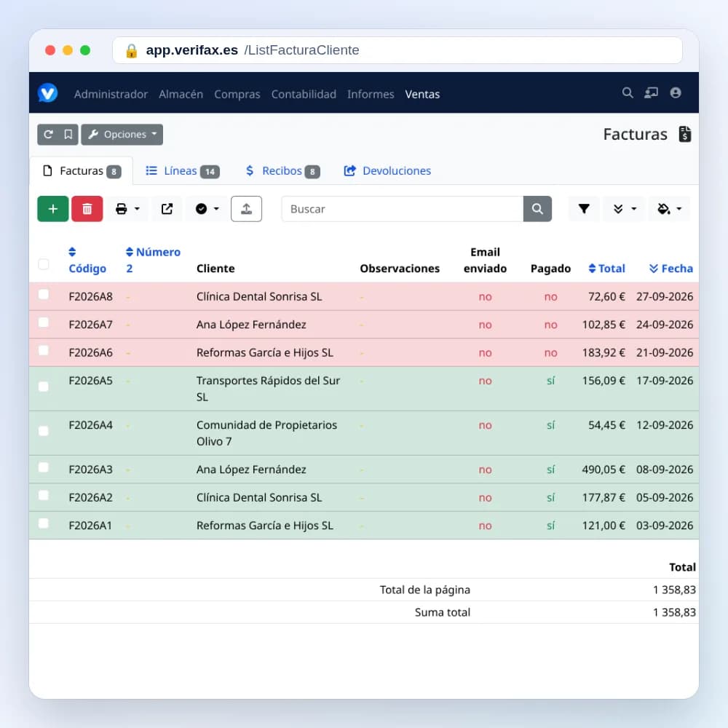
Task: Open the check-circle status dropdown
Action: tap(207, 209)
